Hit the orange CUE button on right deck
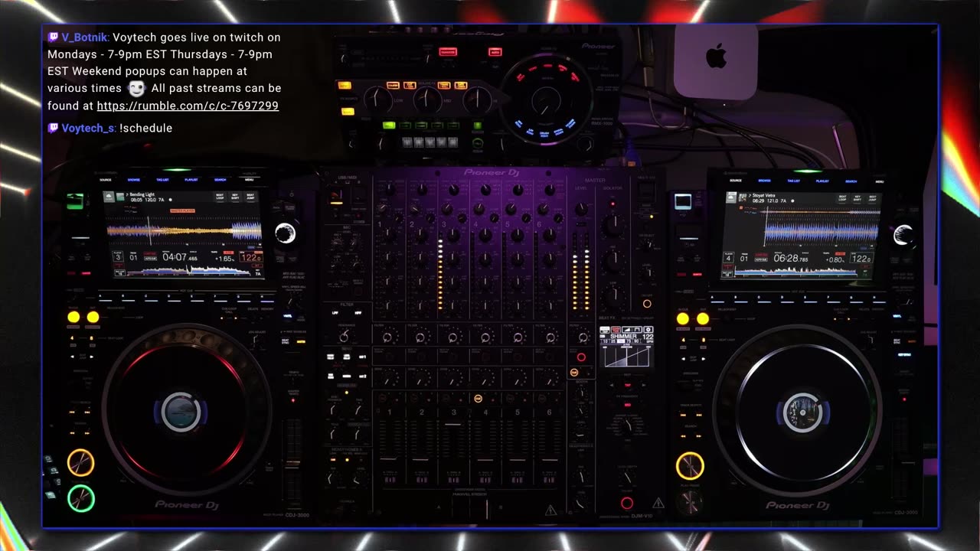Viewport: 980px width, 551px height. pyautogui.click(x=691, y=466)
